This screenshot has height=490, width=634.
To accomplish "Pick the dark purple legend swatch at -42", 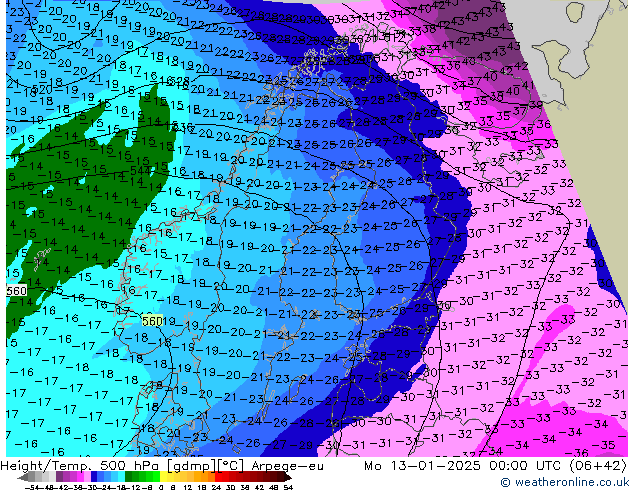I will (59, 476).
